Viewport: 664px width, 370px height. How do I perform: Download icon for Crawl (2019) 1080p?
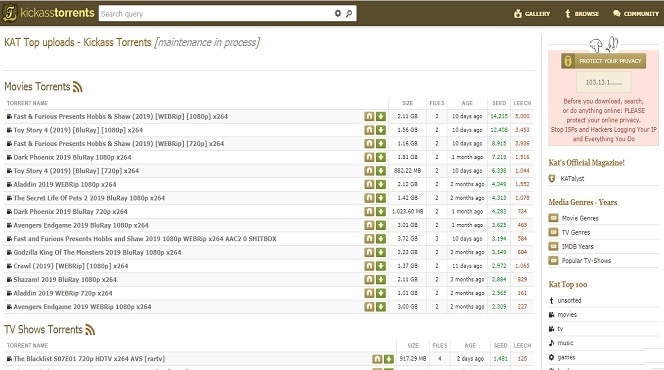[x=381, y=266]
